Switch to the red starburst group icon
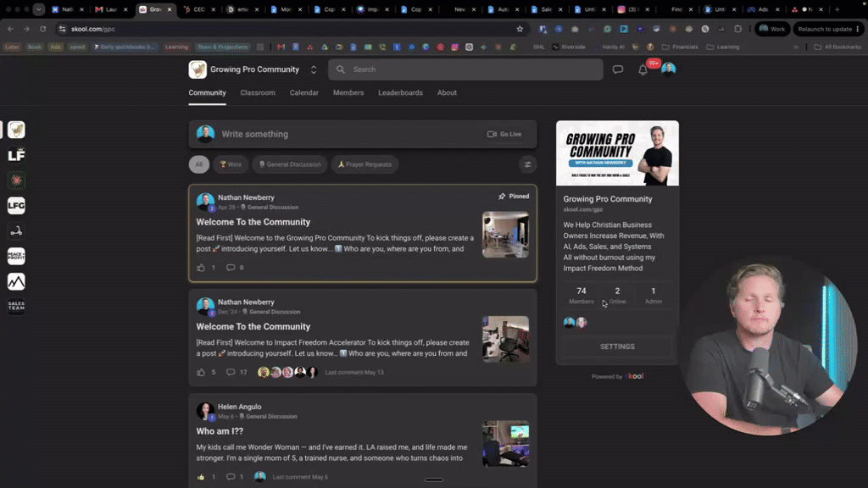 point(17,180)
